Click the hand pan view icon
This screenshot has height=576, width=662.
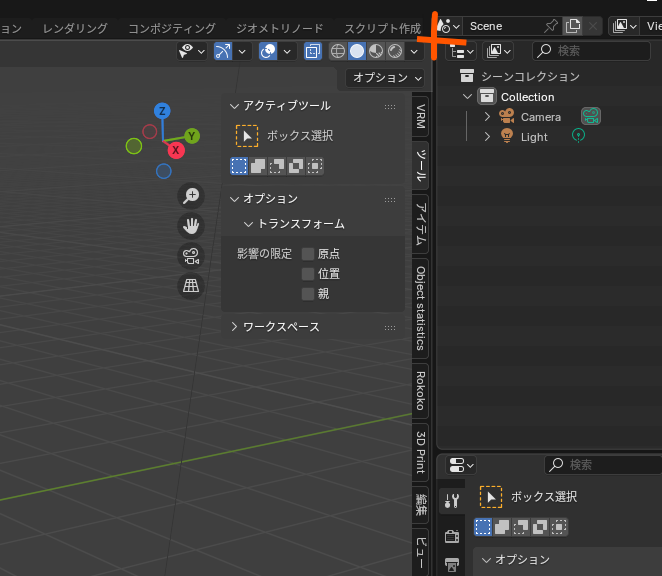click(191, 226)
